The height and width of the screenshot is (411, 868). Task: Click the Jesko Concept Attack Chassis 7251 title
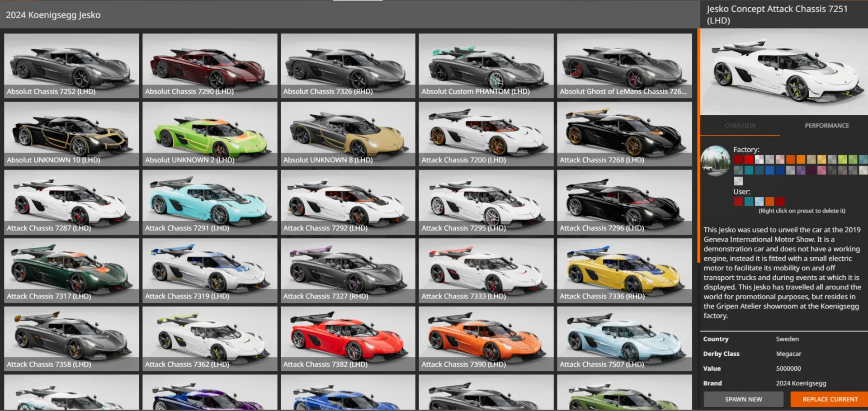[x=777, y=14]
